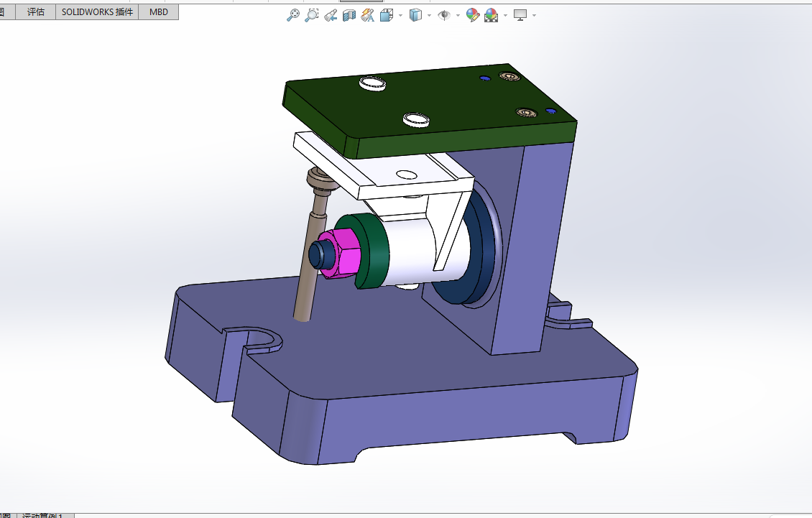Click the View Settings monitor icon
Image resolution: width=812 pixels, height=518 pixels.
(x=520, y=15)
